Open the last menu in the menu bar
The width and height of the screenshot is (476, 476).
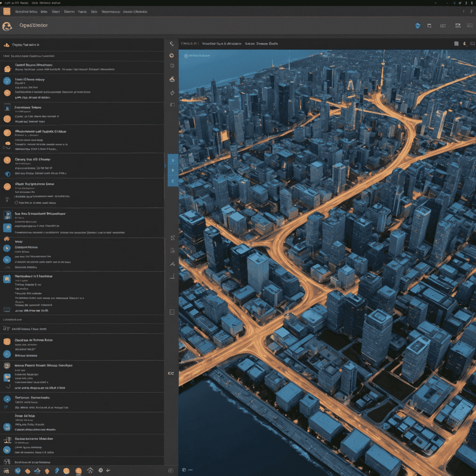point(135,12)
